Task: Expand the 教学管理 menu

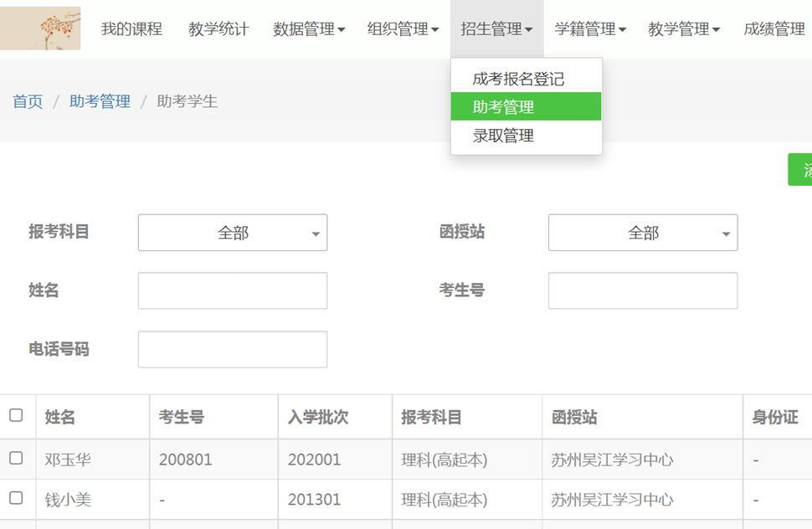Action: tap(684, 29)
